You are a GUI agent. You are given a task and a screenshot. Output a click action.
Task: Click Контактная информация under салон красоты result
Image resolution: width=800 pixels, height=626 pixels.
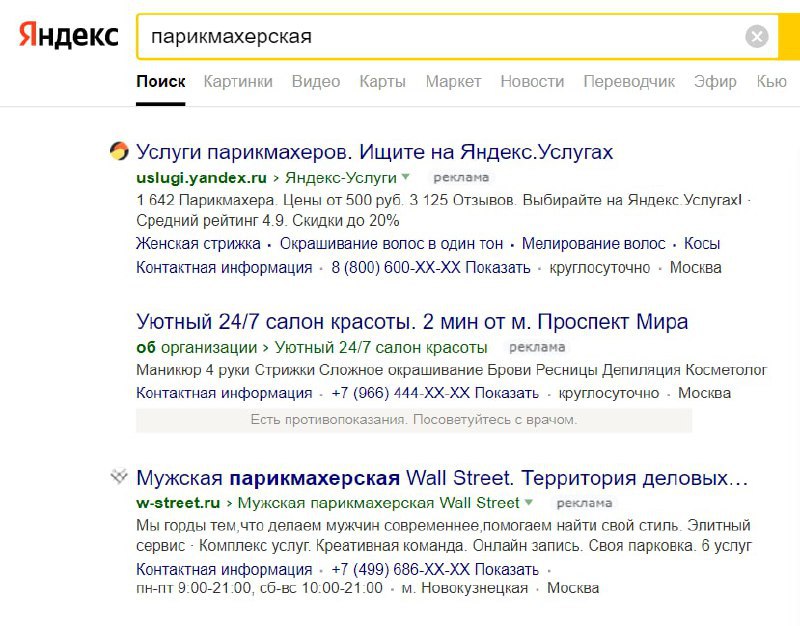click(224, 393)
